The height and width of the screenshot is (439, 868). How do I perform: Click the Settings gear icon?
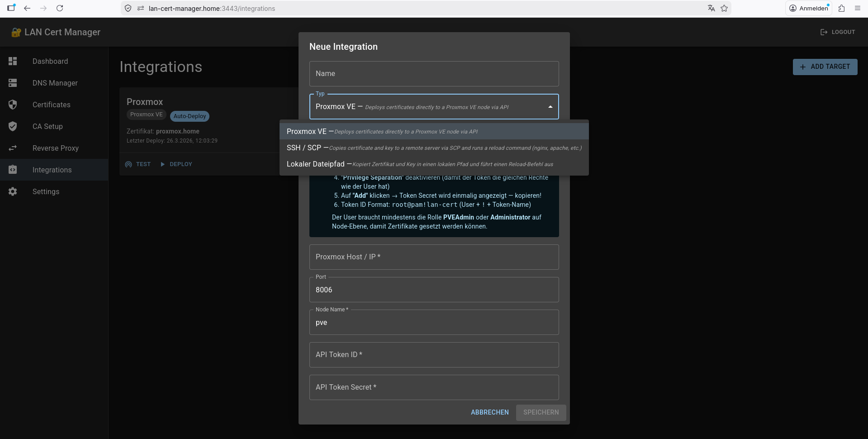tap(13, 191)
